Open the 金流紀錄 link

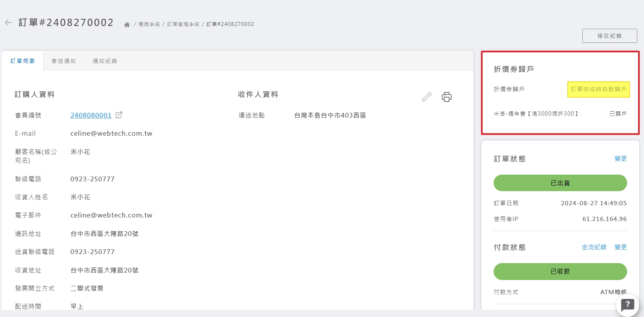pyautogui.click(x=594, y=247)
